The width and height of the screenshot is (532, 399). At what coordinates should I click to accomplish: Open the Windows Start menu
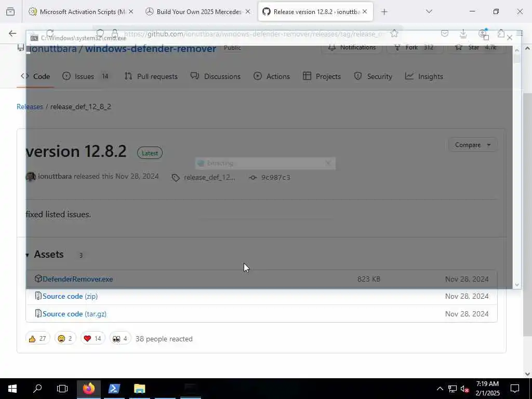coord(12,389)
